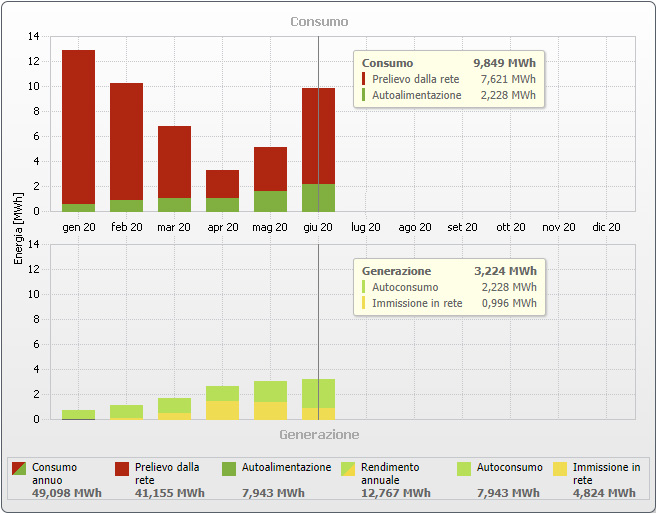The width and height of the screenshot is (656, 513).
Task: Select the apr 20 generation bar
Action: 223,403
